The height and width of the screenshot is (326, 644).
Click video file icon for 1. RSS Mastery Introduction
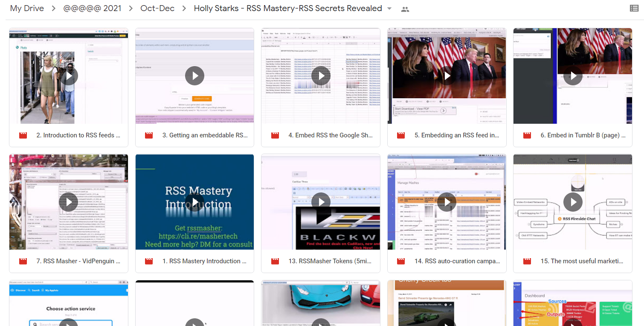click(149, 261)
